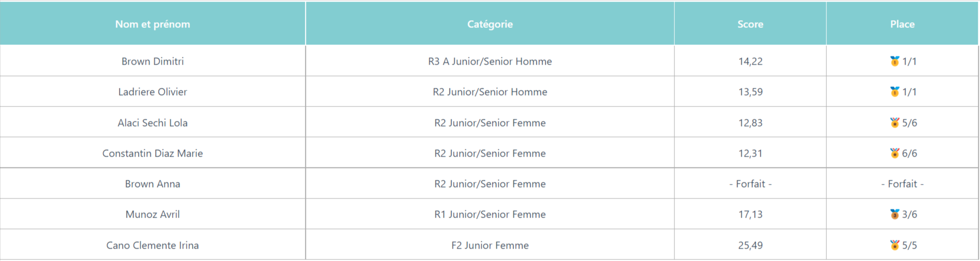This screenshot has width=980, height=261.
Task: Click the R1 Junior/Senior Femme category
Action: click(490, 214)
